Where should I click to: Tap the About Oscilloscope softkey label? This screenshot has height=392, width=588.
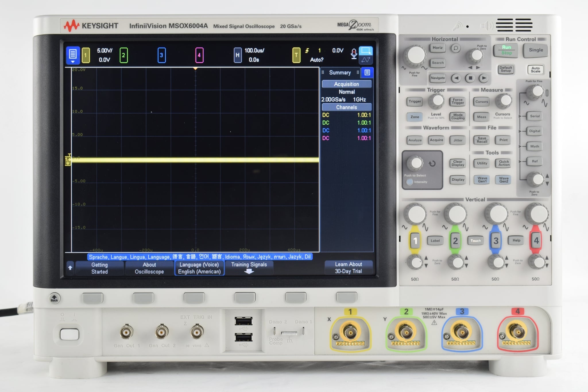149,268
